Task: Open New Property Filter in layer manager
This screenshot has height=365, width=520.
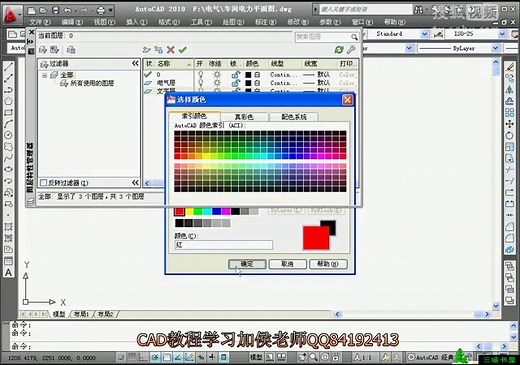Action: [43, 50]
